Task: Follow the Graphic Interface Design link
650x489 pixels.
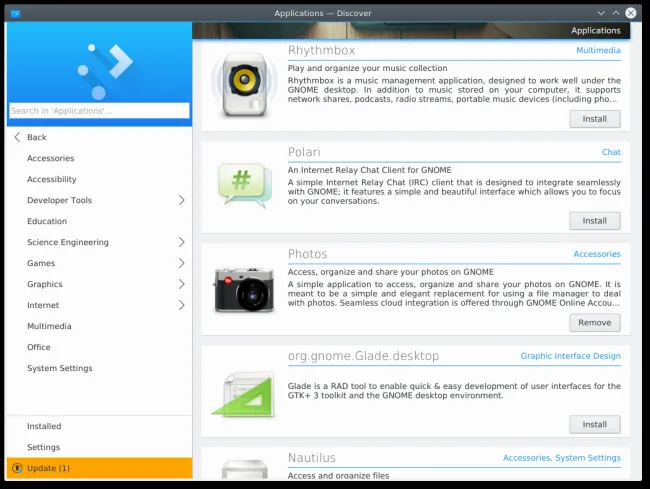Action: tap(570, 356)
